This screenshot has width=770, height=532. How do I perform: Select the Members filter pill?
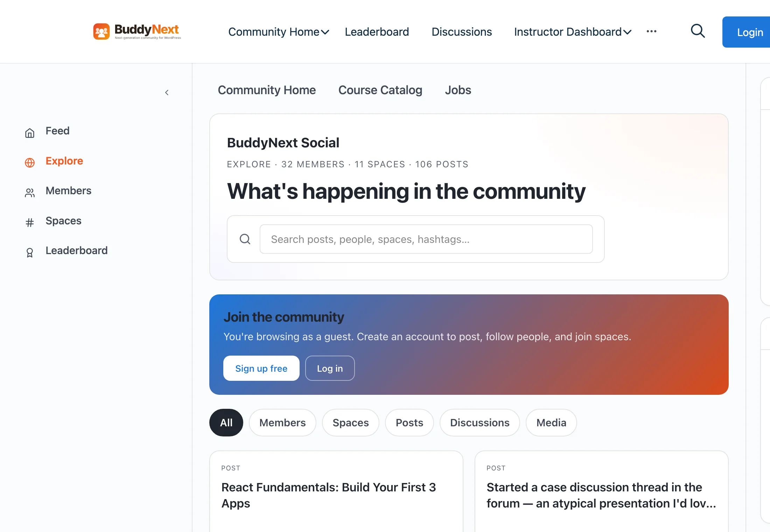282,422
